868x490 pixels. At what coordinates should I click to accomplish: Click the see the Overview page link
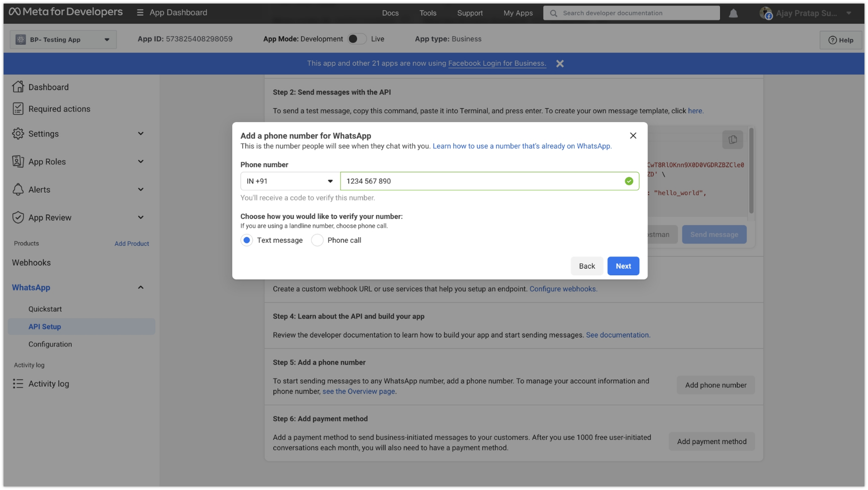(x=359, y=392)
